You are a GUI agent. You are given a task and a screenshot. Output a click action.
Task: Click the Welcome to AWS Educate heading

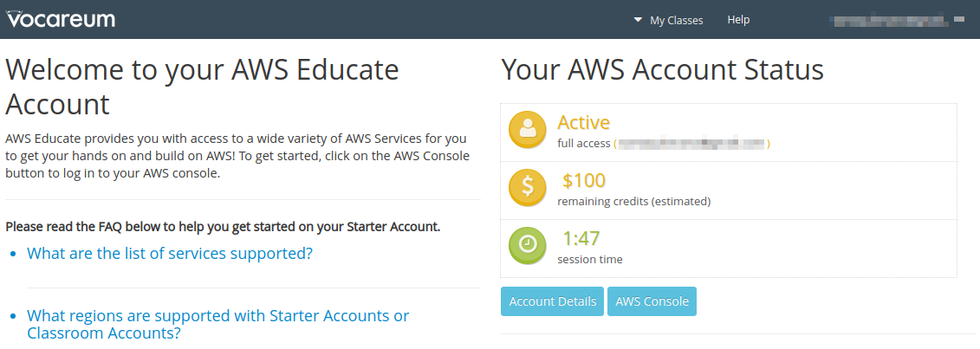202,87
